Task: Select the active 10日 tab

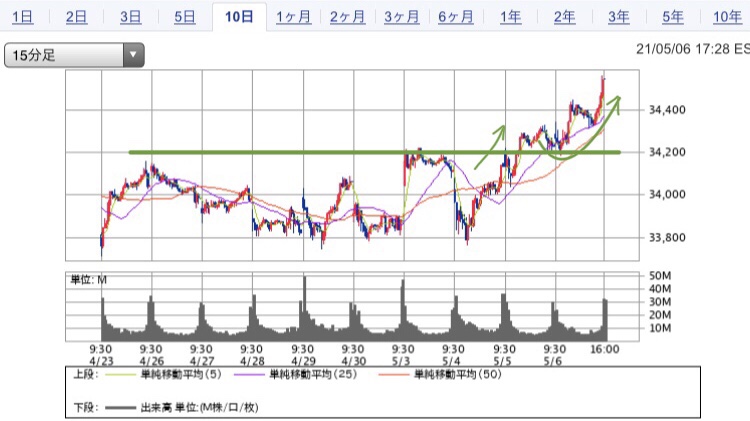Action: (239, 17)
